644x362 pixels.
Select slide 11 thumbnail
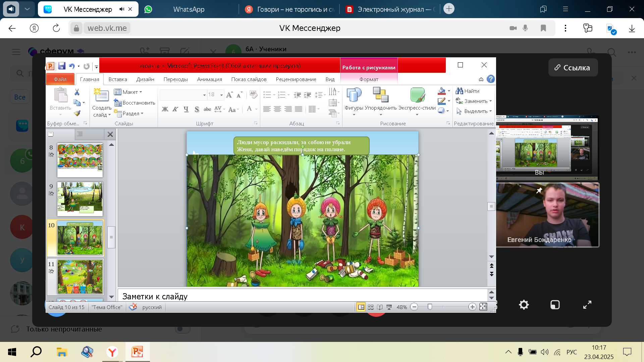click(x=80, y=277)
